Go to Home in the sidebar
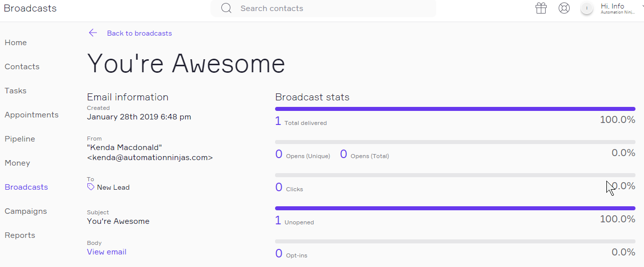The height and width of the screenshot is (267, 644). [16, 43]
